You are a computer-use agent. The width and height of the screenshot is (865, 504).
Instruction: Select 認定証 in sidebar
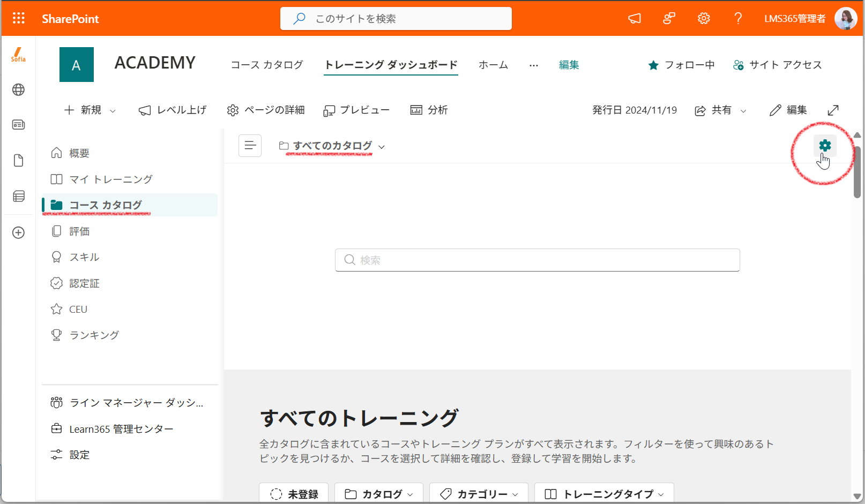(130, 283)
